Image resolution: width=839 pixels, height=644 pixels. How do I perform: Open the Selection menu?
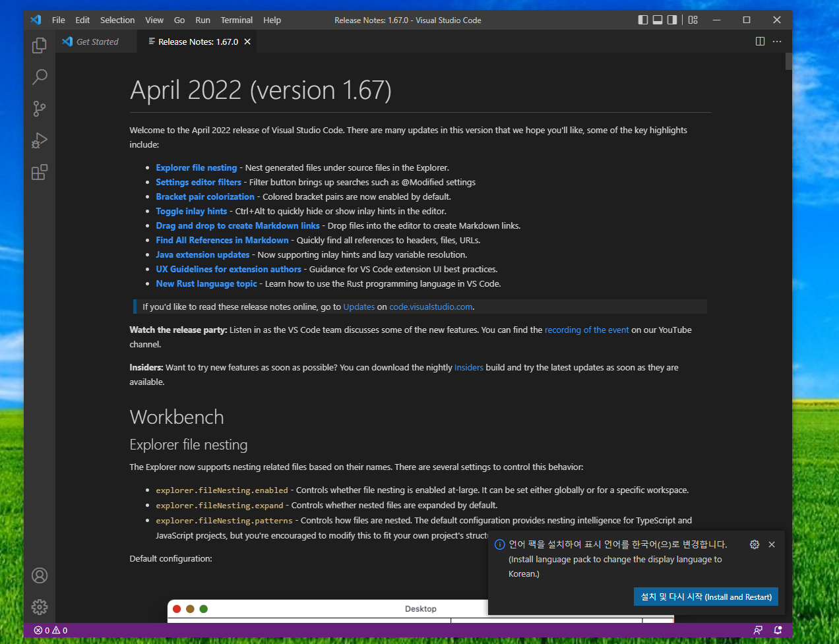pos(117,20)
